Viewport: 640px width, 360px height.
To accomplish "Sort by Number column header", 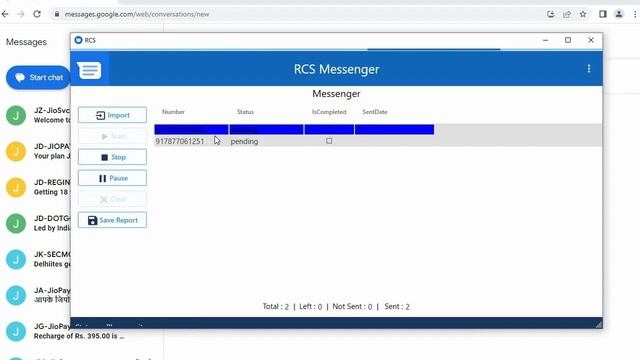I will [173, 111].
